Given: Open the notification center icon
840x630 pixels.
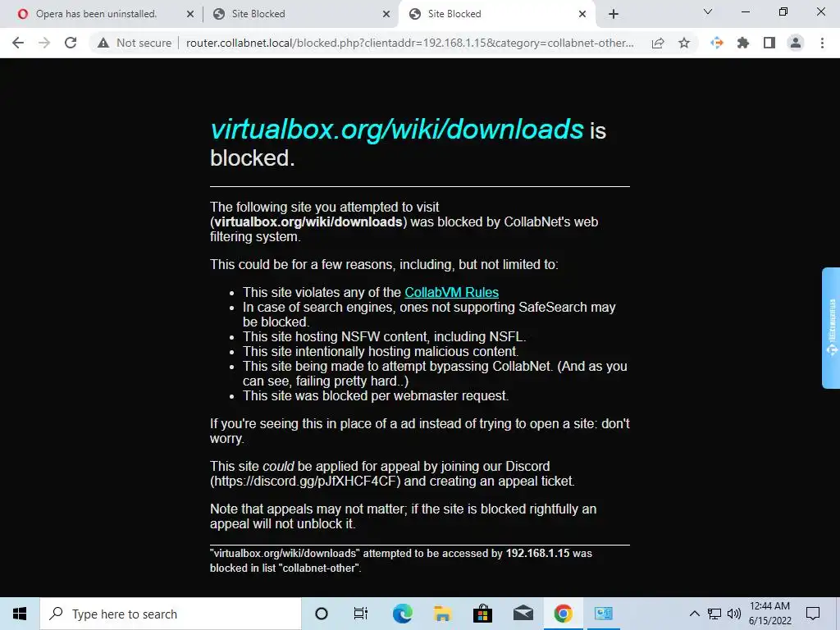Looking at the screenshot, I should click(813, 614).
